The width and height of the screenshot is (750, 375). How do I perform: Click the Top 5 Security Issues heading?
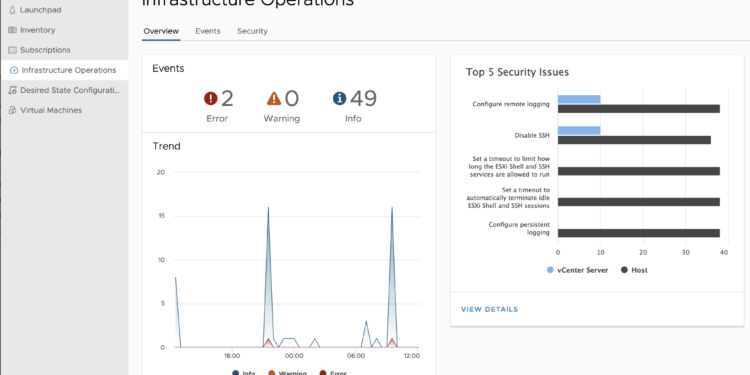pos(517,72)
